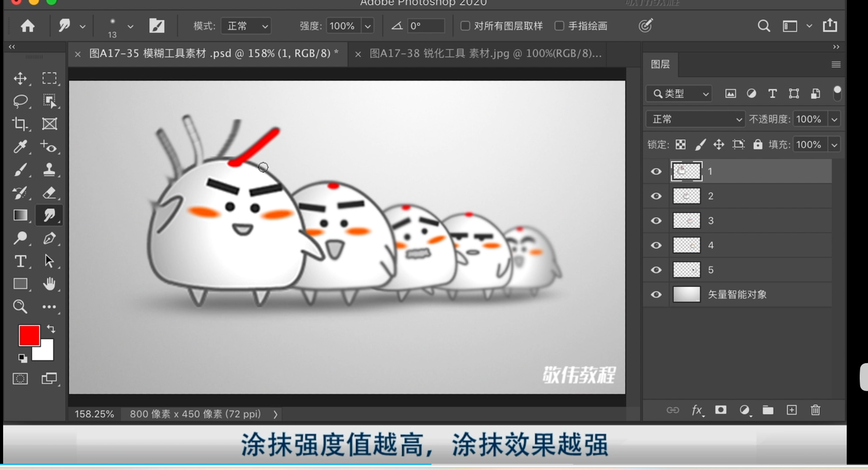The height and width of the screenshot is (470, 868).
Task: Open the brush preset picker arrow
Action: pyautogui.click(x=130, y=26)
